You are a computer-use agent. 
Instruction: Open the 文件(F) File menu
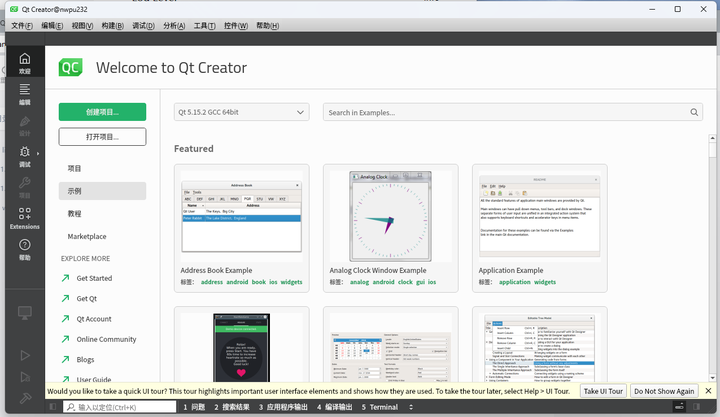21,25
